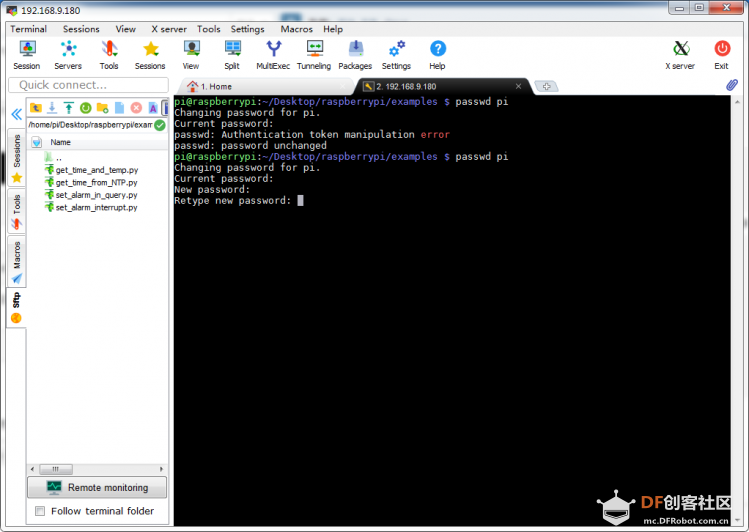The image size is (749, 532).
Task: Close the 192.168.9.180 terminal tab
Action: (518, 86)
